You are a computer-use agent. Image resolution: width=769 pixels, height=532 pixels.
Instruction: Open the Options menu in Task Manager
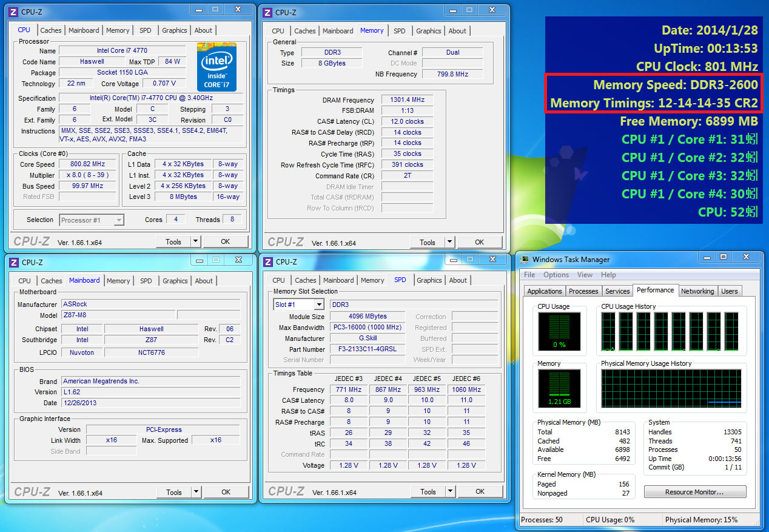click(x=556, y=274)
